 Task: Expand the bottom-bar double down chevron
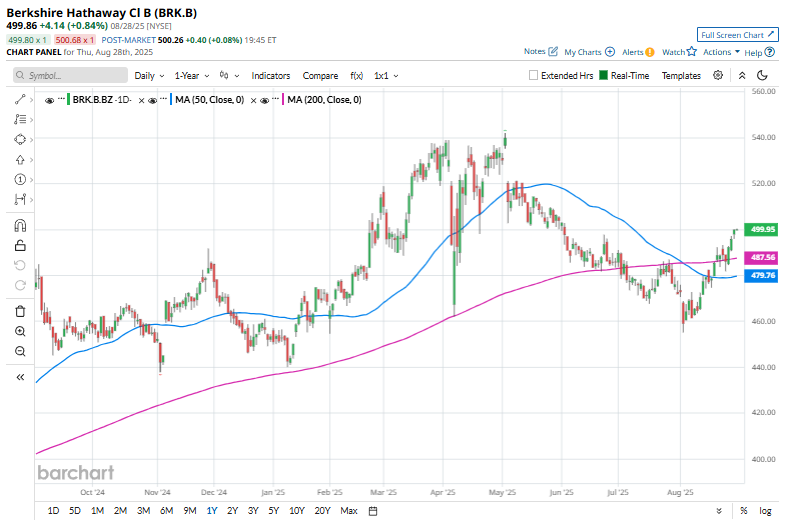tap(719, 511)
